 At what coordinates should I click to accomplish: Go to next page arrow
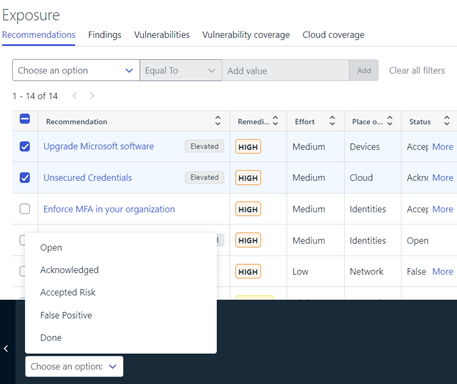pyautogui.click(x=92, y=96)
